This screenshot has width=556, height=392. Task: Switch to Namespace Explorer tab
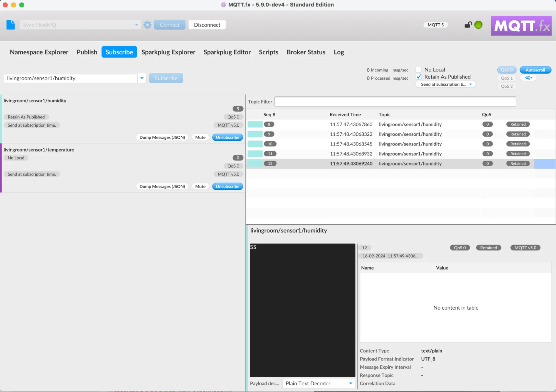coord(39,52)
